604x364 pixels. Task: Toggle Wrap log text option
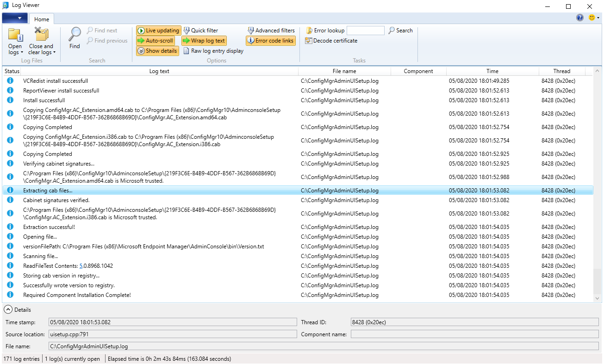click(x=204, y=41)
